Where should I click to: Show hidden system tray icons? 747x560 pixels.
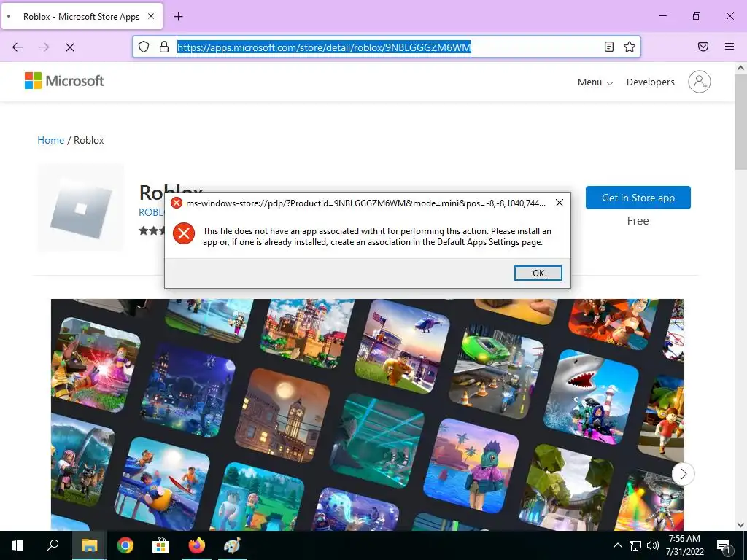(617, 545)
